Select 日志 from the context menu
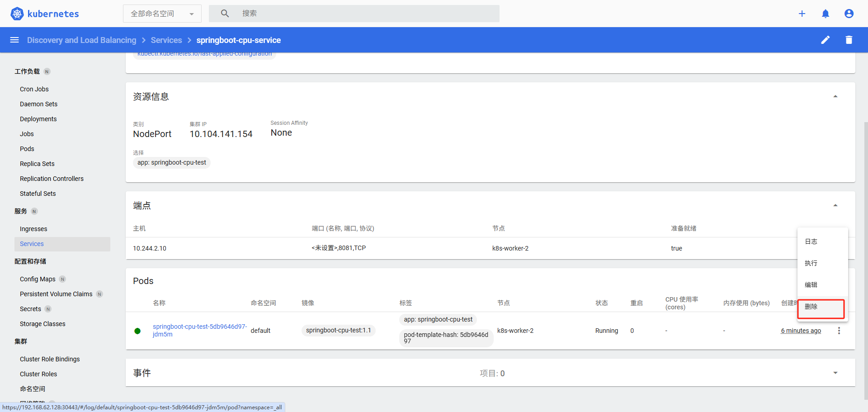 pos(823,242)
